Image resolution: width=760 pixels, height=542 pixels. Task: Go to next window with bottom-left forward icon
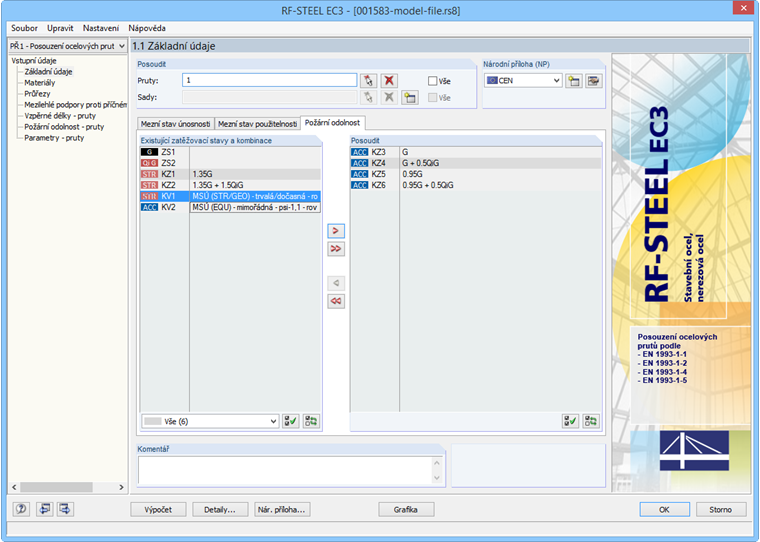pos(65,509)
